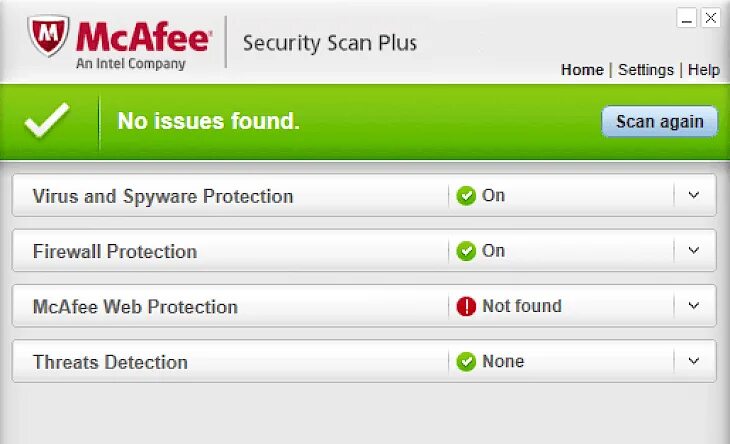Open the Settings menu

coord(646,70)
